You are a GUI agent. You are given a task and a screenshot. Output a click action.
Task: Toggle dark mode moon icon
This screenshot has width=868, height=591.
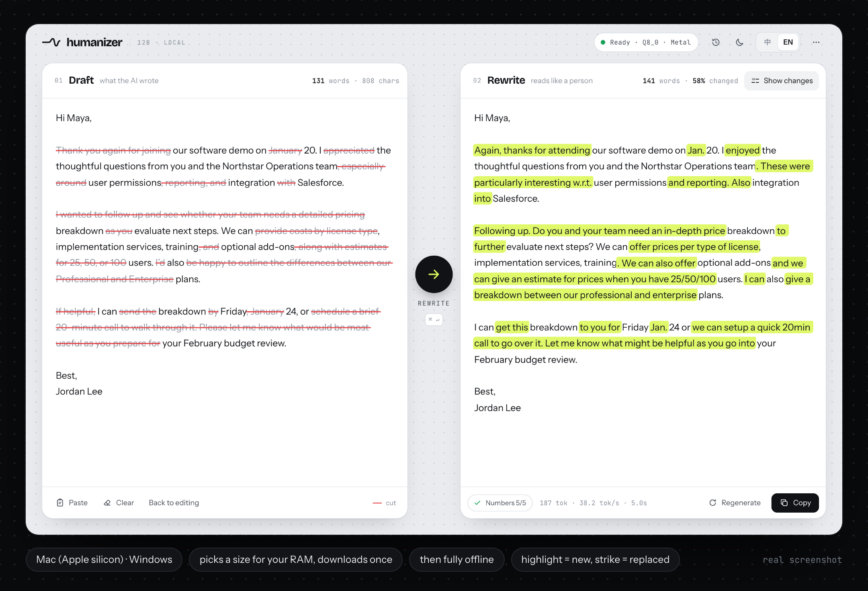[739, 42]
